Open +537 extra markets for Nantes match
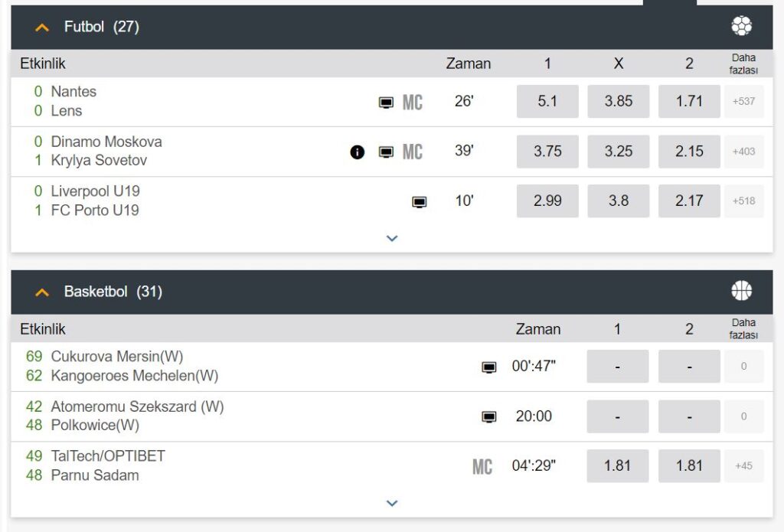This screenshot has height=532, width=784. coord(743,101)
